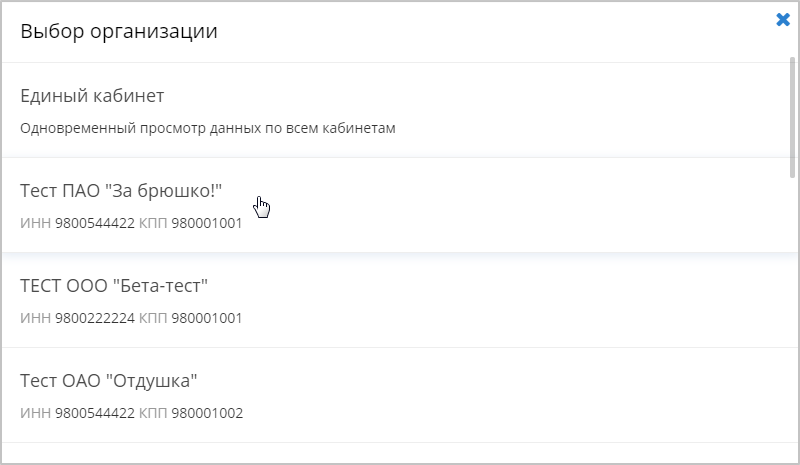
Task: Close the organization selection dialog
Action: coord(783,19)
